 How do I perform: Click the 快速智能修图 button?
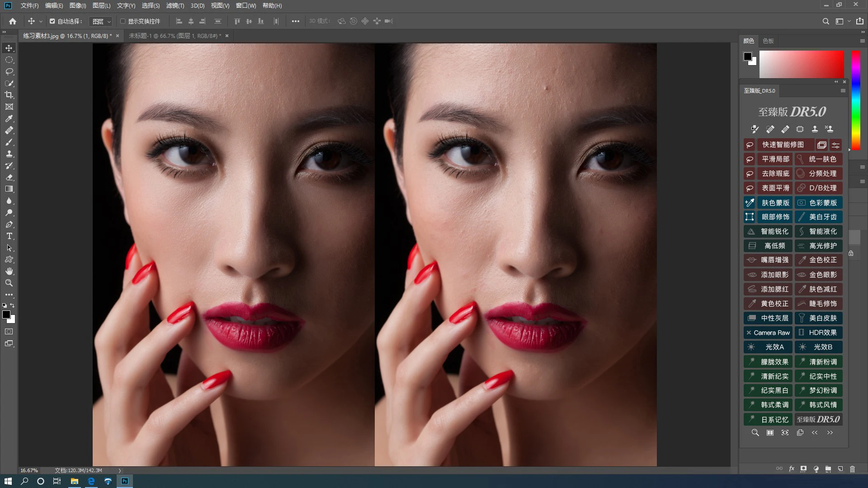click(x=783, y=145)
